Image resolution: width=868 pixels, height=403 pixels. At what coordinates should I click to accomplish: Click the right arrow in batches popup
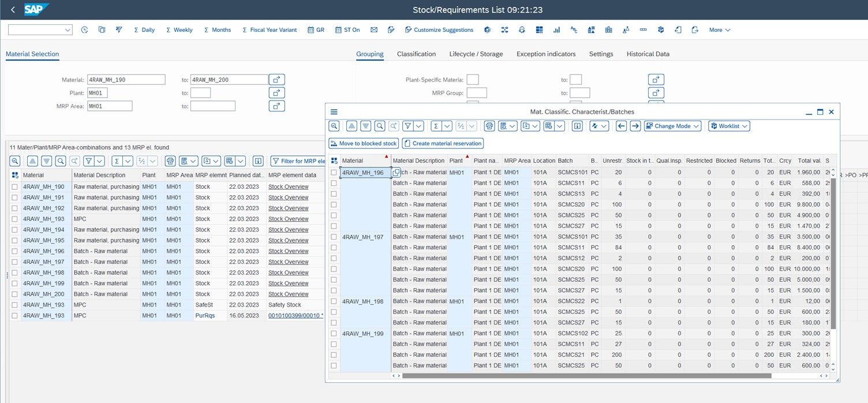pos(635,126)
